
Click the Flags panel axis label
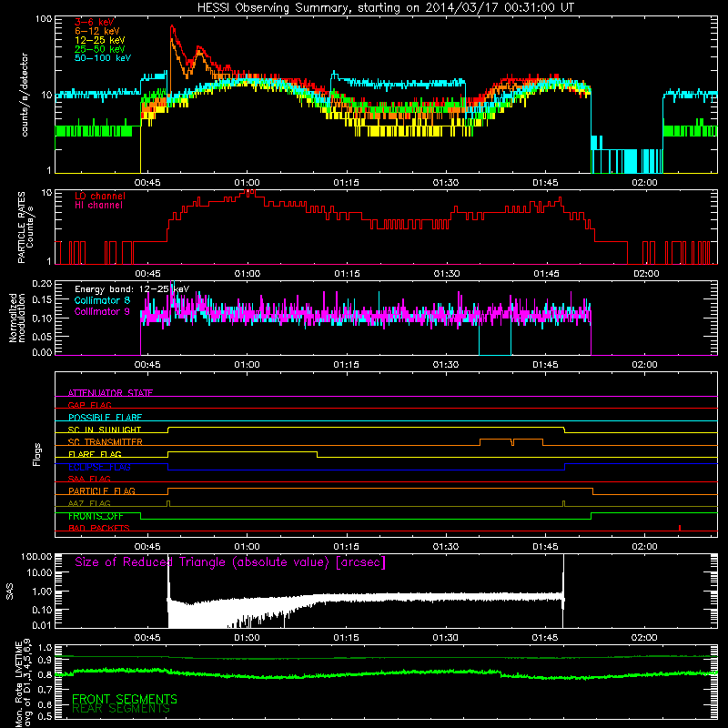(x=37, y=454)
